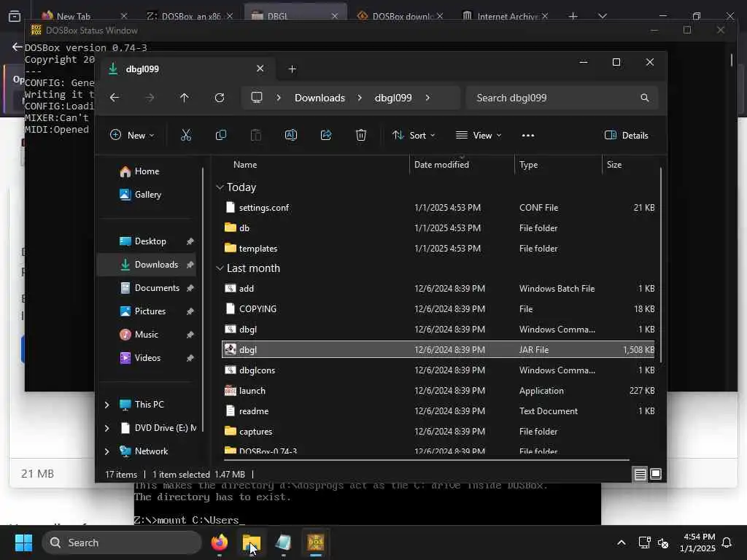Click the Cut scissors icon in toolbar
The height and width of the screenshot is (560, 747).
(x=186, y=135)
